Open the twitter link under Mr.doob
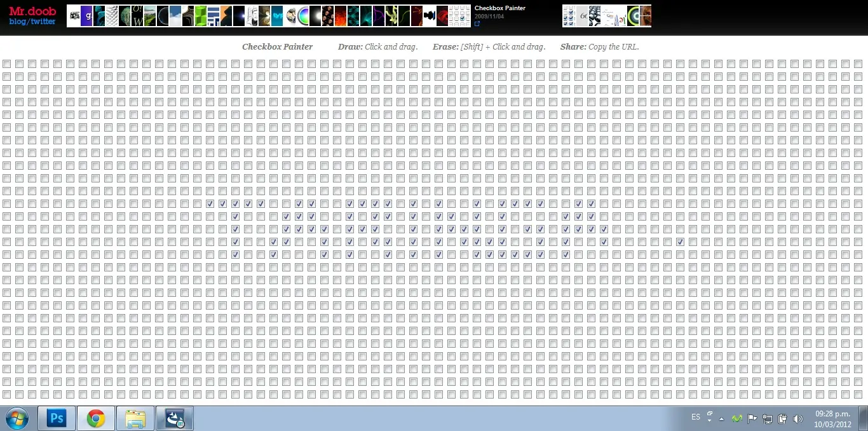The image size is (868, 431). [x=43, y=21]
